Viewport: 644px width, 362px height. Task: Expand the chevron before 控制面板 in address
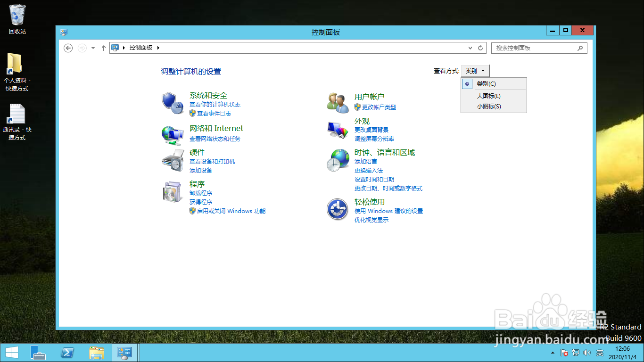coord(124,48)
